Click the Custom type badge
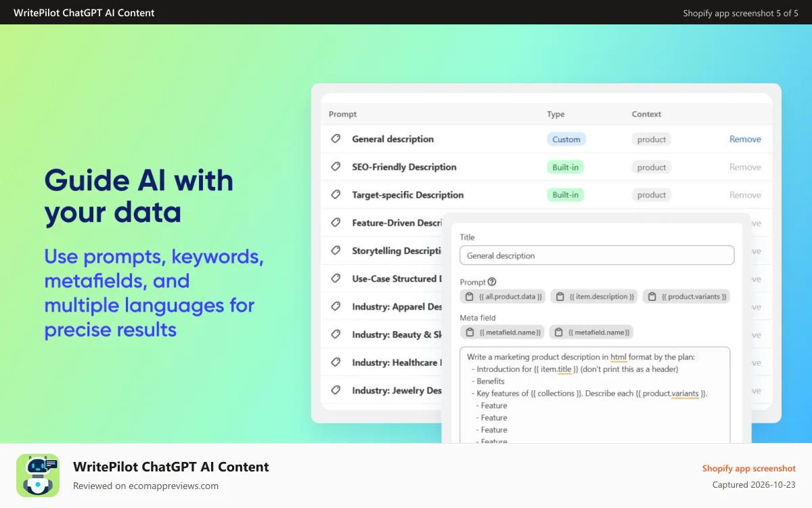This screenshot has height=508, width=812. pyautogui.click(x=566, y=139)
